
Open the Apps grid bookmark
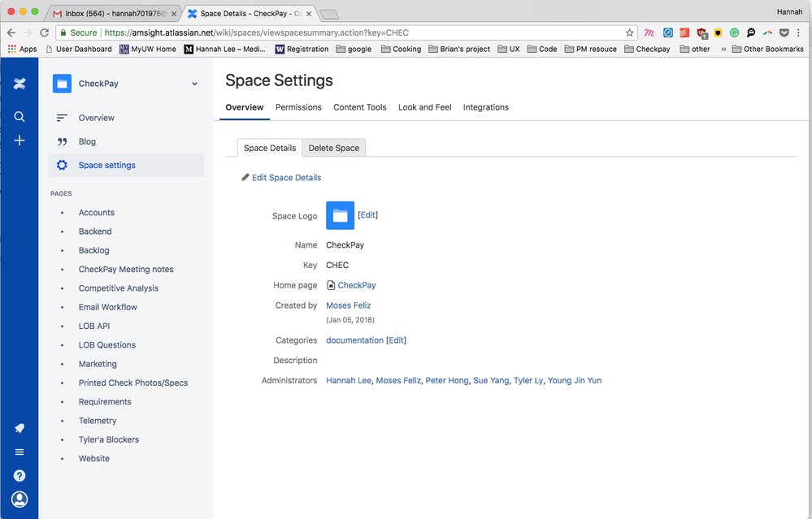pyautogui.click(x=22, y=50)
